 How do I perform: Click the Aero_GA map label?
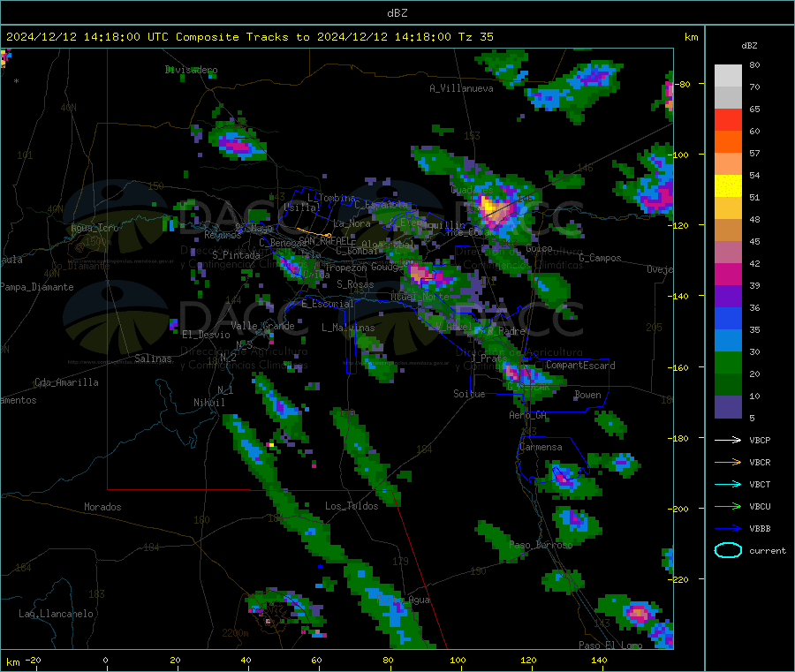528,415
